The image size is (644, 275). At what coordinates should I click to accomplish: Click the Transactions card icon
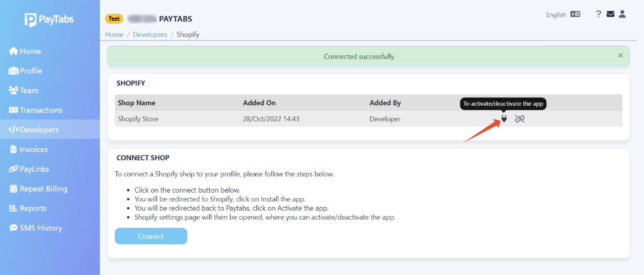tap(13, 110)
